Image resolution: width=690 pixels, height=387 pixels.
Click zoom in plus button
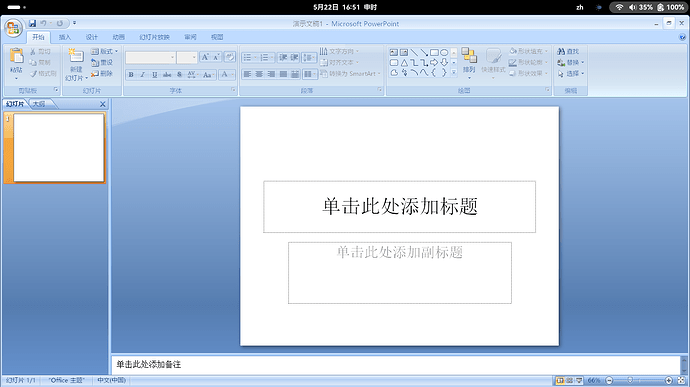[669, 380]
